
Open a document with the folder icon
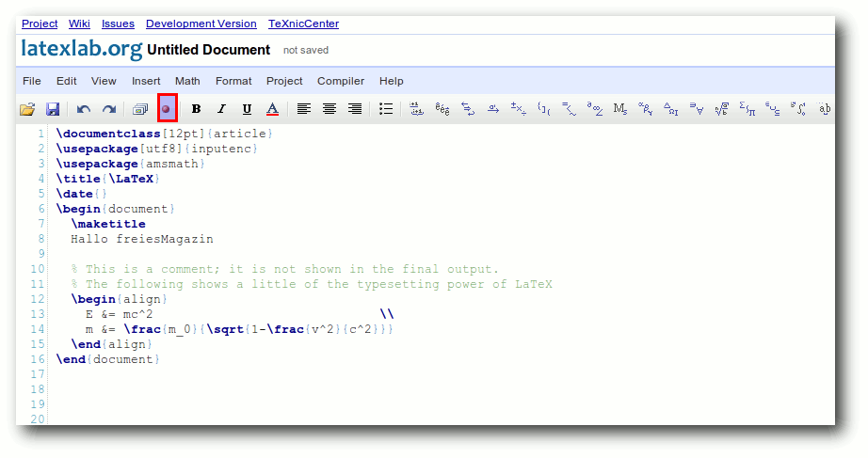point(27,109)
